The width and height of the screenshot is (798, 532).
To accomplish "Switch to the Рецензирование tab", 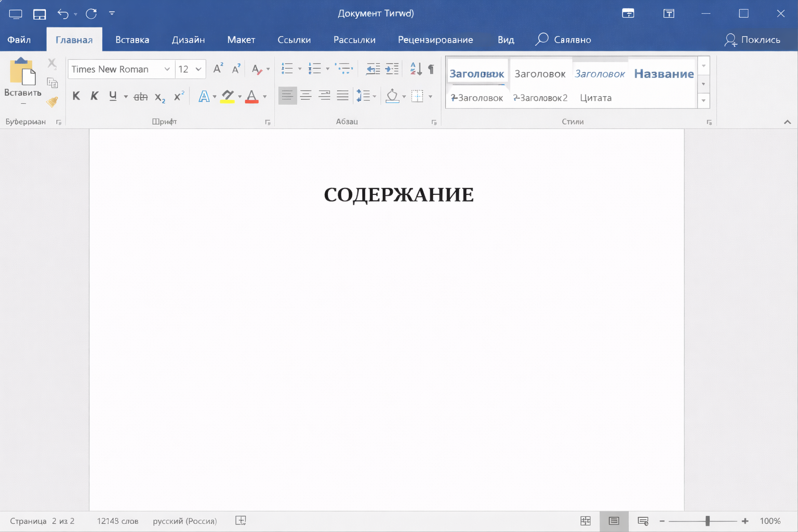I will coord(435,40).
